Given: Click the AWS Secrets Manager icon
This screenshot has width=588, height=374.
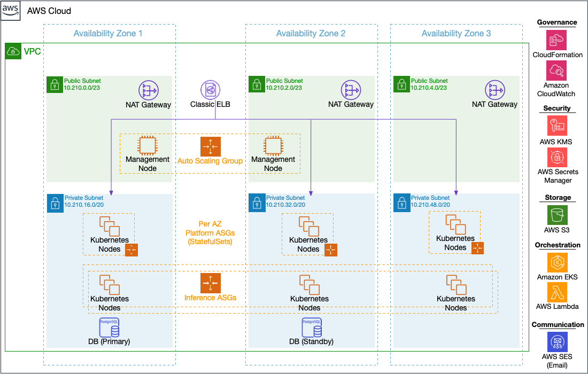Looking at the screenshot, I should (557, 158).
